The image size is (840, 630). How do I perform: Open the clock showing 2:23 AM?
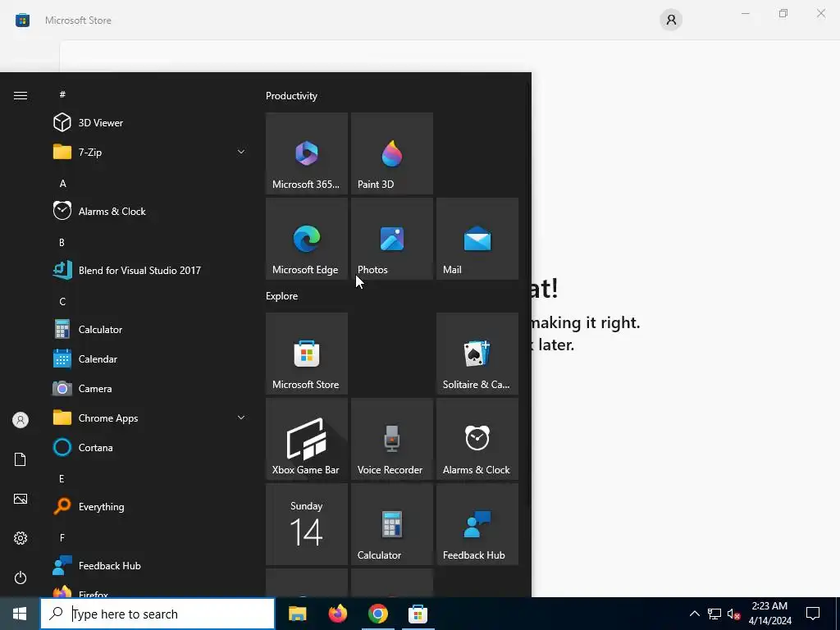769,614
